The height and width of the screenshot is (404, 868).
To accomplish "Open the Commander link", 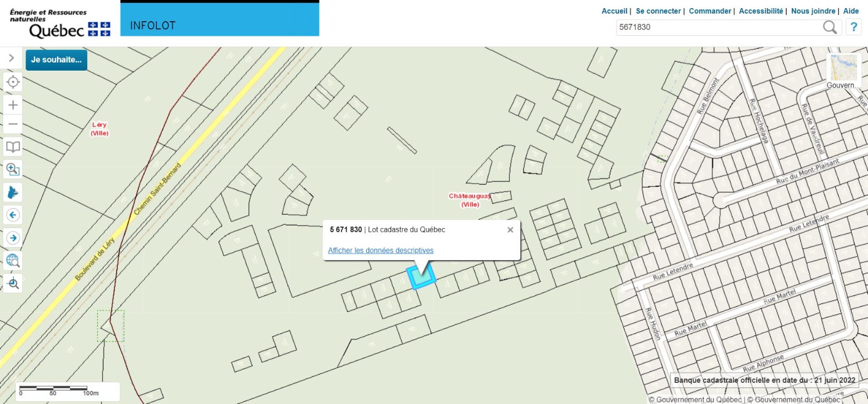I will 710,11.
